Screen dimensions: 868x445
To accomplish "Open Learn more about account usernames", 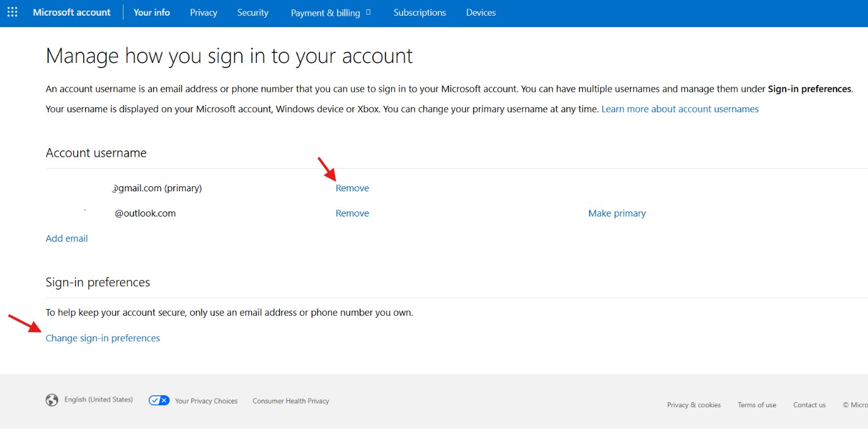I will coord(680,109).
